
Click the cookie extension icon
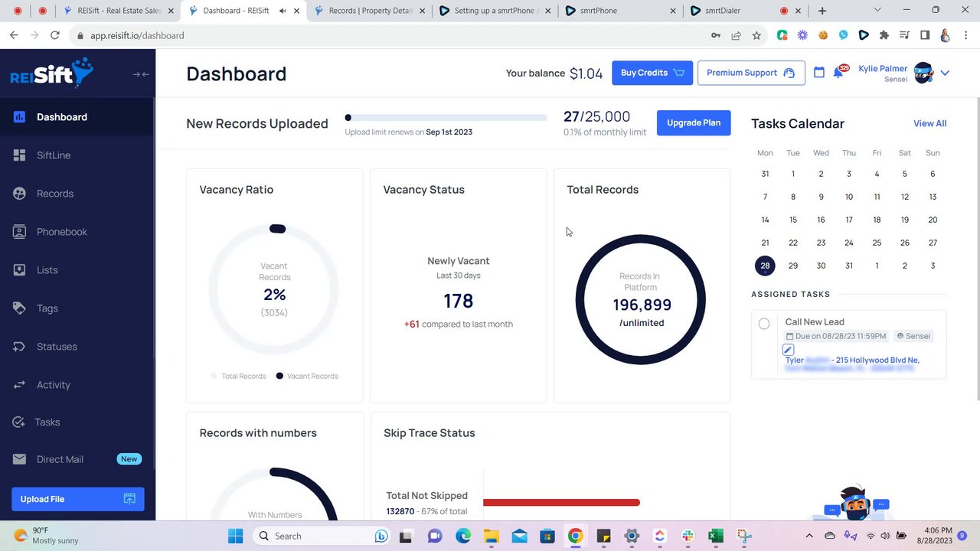[823, 35]
